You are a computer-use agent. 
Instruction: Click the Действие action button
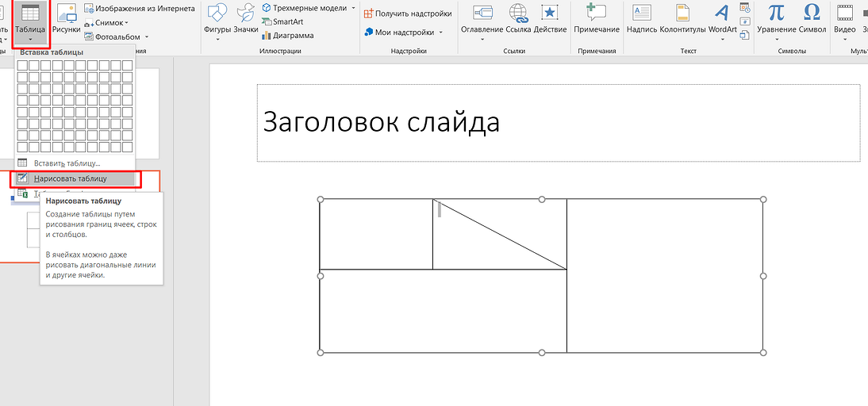coord(550,21)
